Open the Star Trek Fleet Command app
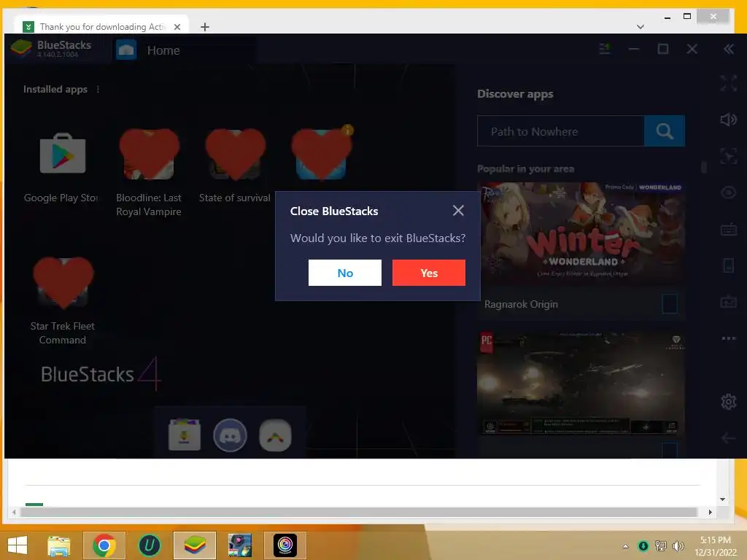747x560 pixels. point(63,283)
